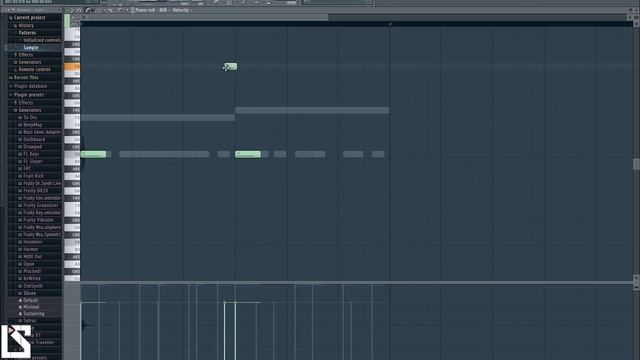Select the second green note in piano roll

pos(248,154)
